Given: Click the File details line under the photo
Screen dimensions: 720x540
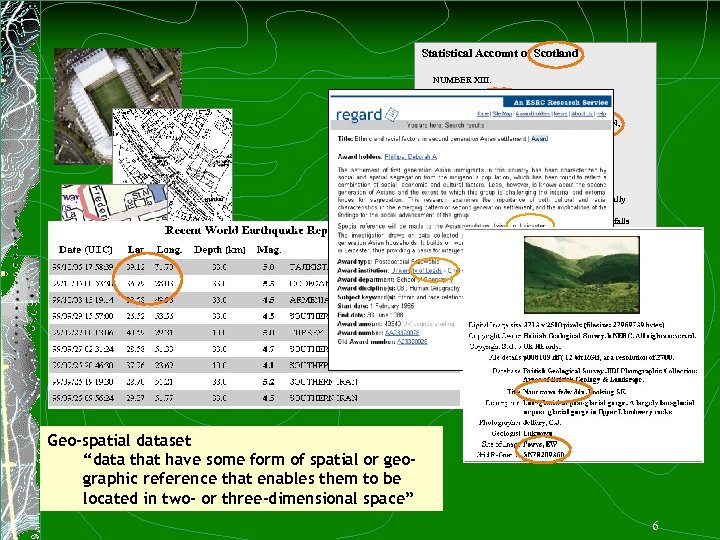Looking at the screenshot, I should coord(582,357).
